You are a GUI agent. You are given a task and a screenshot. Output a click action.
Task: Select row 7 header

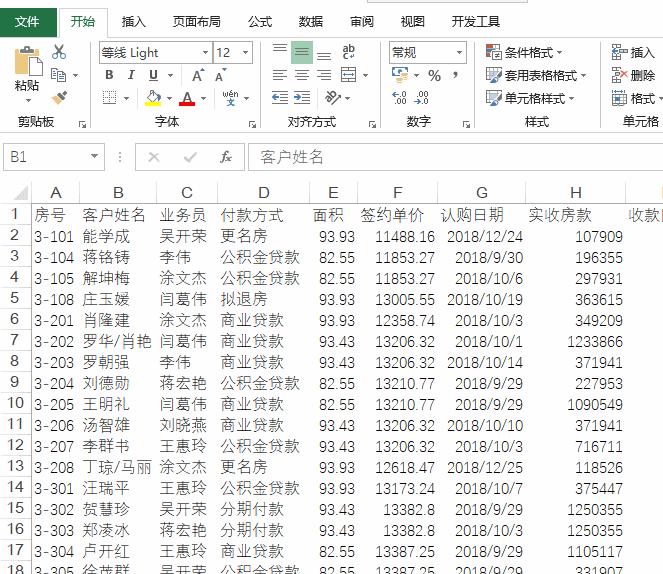coord(15,340)
